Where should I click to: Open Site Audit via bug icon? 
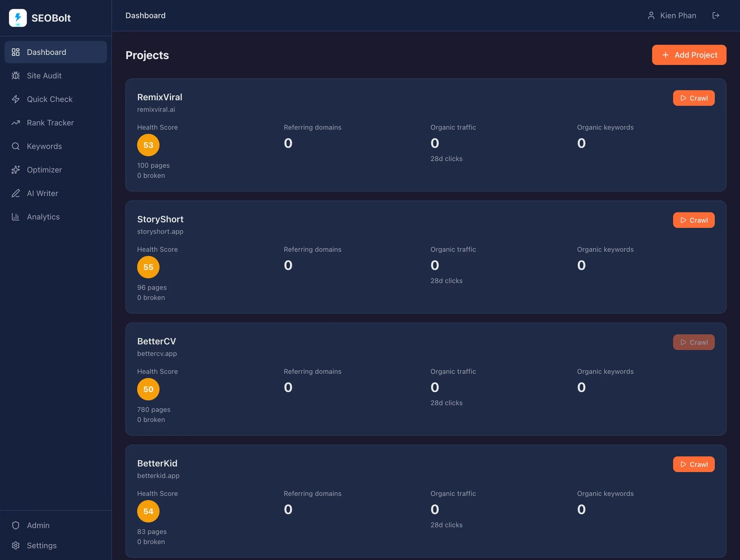click(16, 76)
